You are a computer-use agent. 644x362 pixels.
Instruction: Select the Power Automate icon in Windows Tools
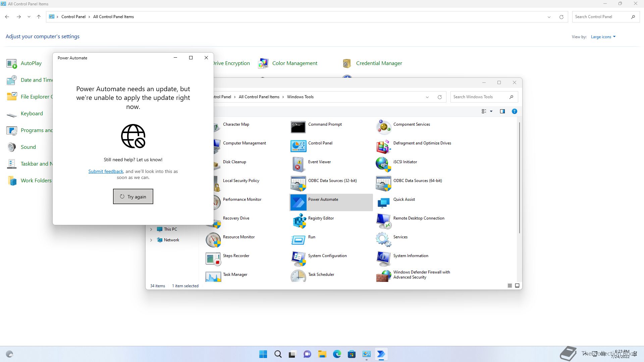(x=298, y=202)
